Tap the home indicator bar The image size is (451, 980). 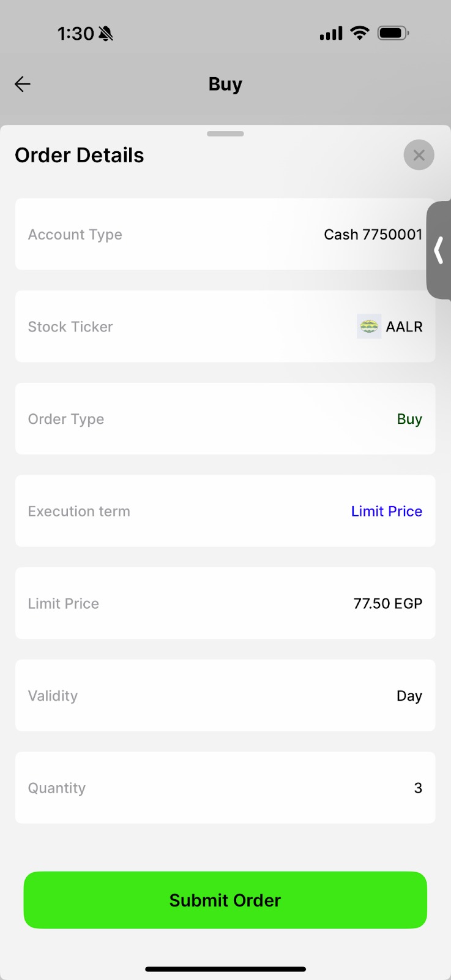point(225,969)
